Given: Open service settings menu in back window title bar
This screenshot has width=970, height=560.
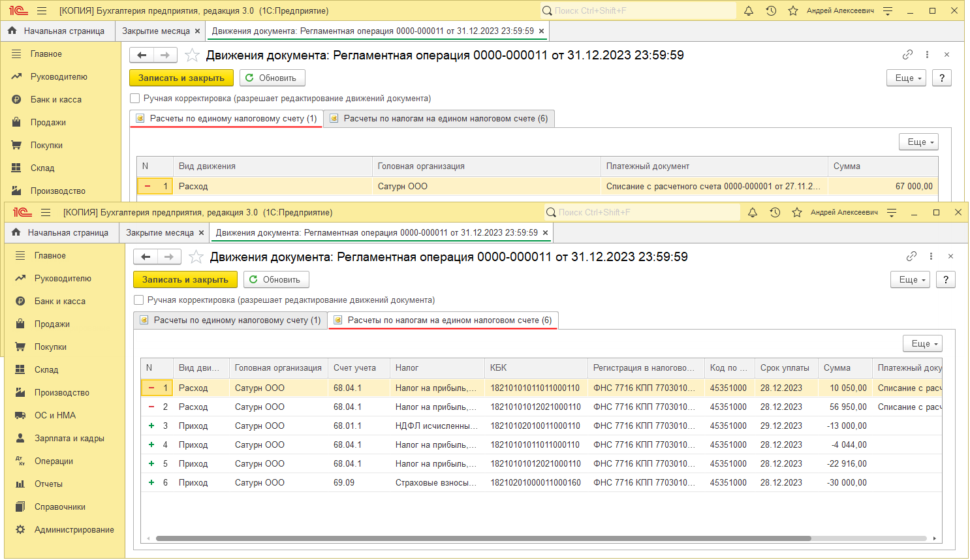Looking at the screenshot, I should [888, 11].
